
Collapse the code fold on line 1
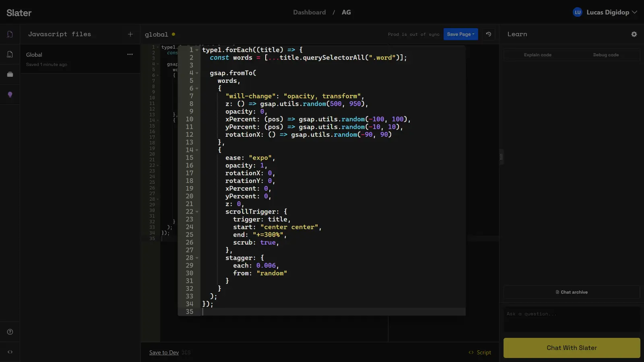(x=197, y=49)
